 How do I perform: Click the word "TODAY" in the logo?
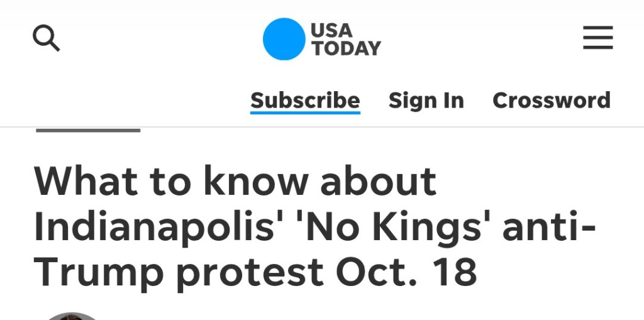346,48
